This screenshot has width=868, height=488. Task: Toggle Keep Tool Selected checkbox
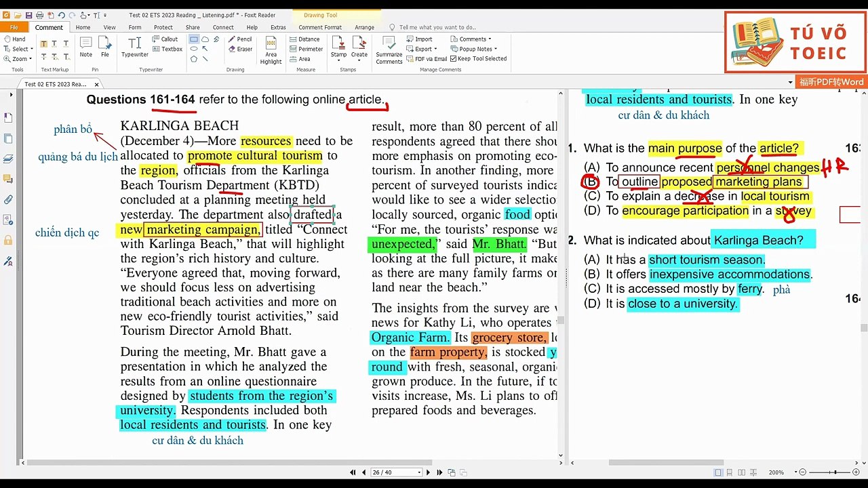(x=479, y=59)
